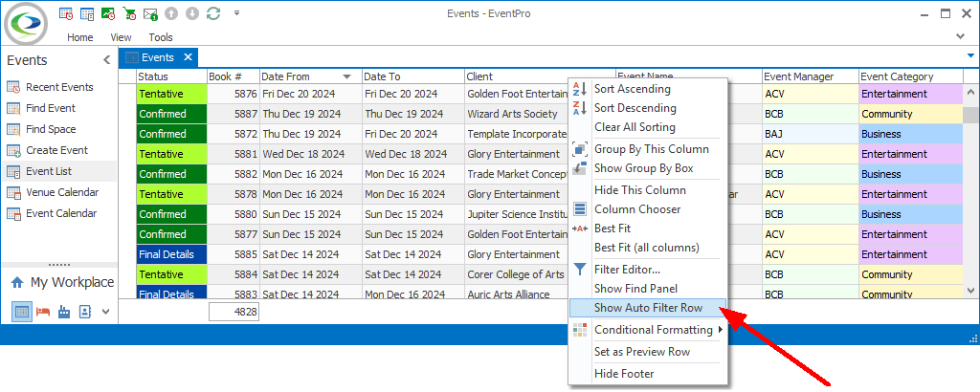Open the Date From column sort dropdown arrow
Viewport: 980px width, 392px height.
(346, 76)
